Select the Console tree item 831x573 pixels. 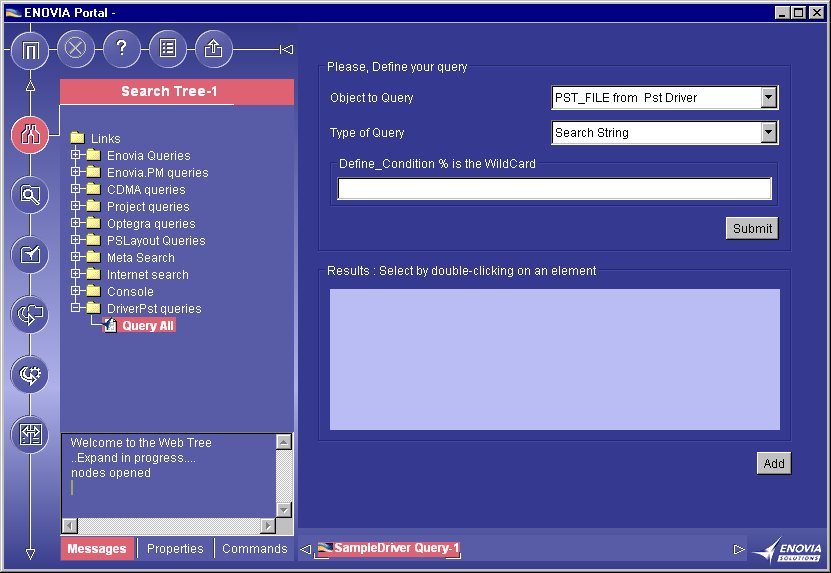pos(130,292)
